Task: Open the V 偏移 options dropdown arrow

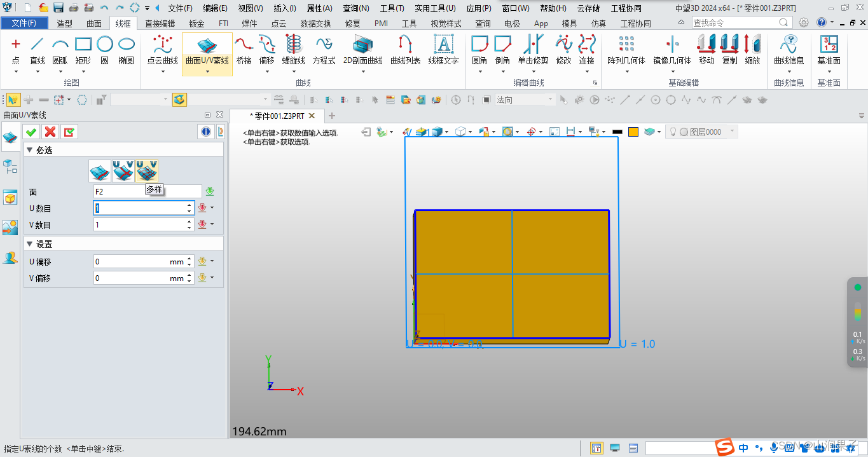Action: click(212, 278)
